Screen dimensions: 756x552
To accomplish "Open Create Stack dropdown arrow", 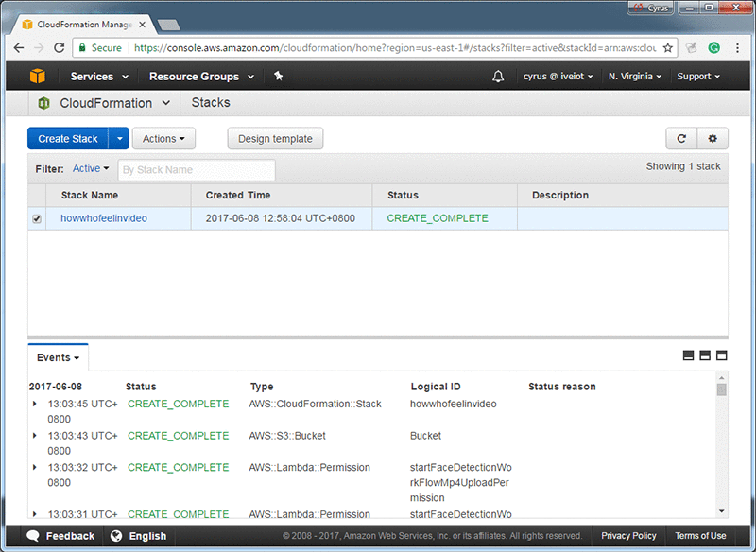I will pos(120,139).
